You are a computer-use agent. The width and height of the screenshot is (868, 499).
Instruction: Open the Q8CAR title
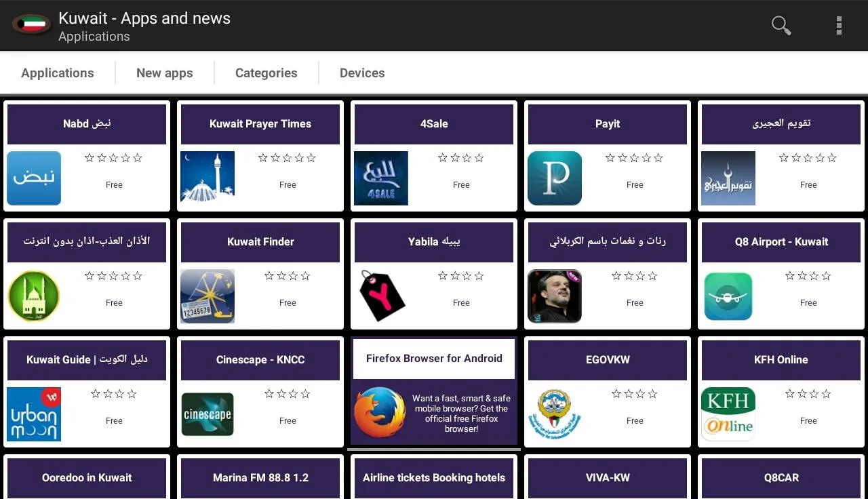(781, 478)
